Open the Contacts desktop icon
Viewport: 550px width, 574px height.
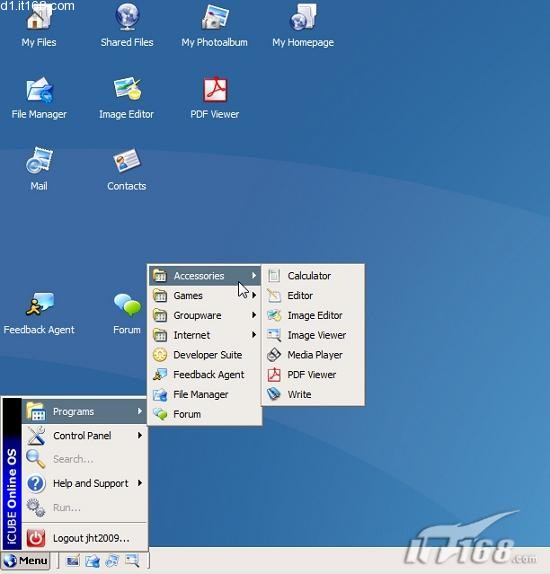127,169
